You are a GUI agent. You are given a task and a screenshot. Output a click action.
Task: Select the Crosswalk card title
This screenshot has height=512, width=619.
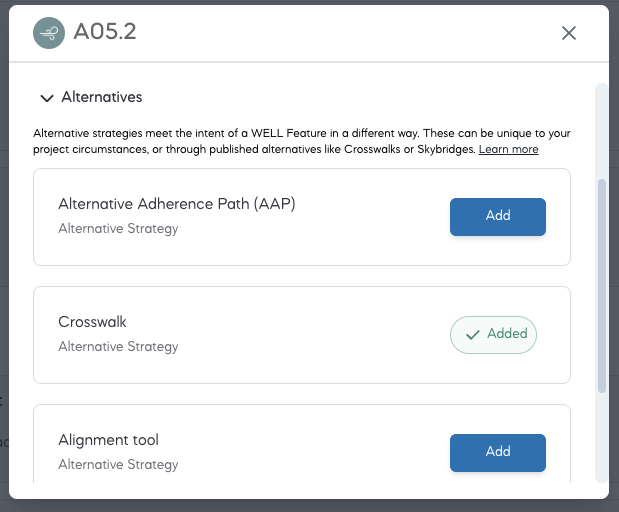tap(92, 322)
